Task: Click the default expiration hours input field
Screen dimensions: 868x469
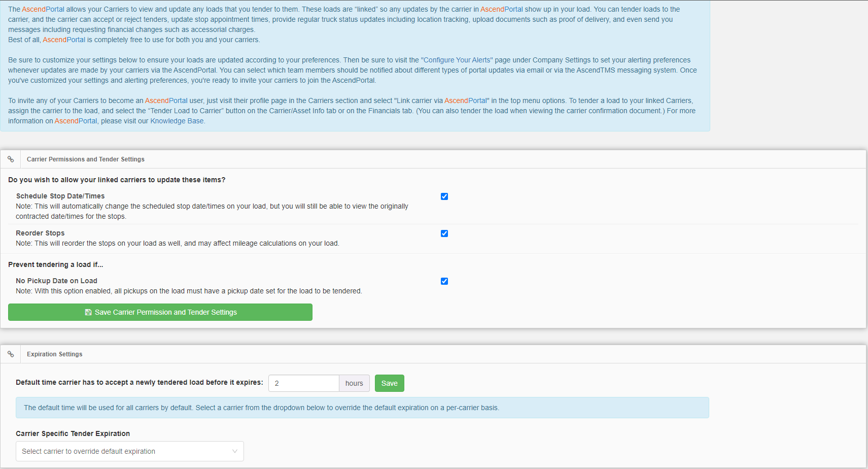Action: (304, 383)
